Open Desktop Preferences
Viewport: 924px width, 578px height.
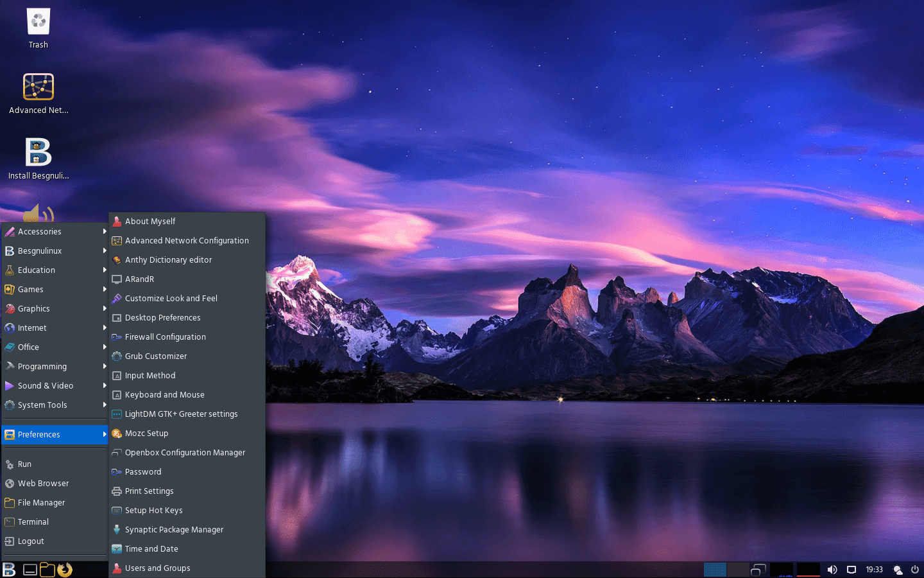pos(187,318)
